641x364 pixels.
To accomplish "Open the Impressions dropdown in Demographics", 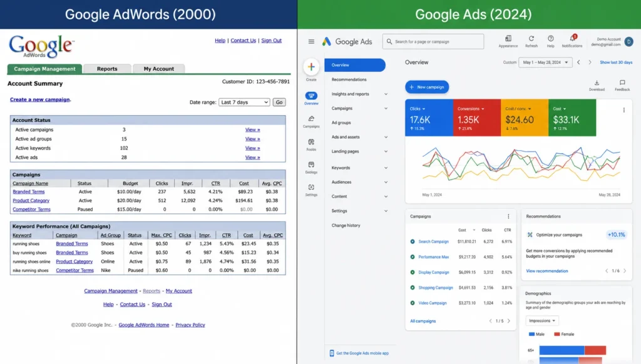I will pos(542,321).
